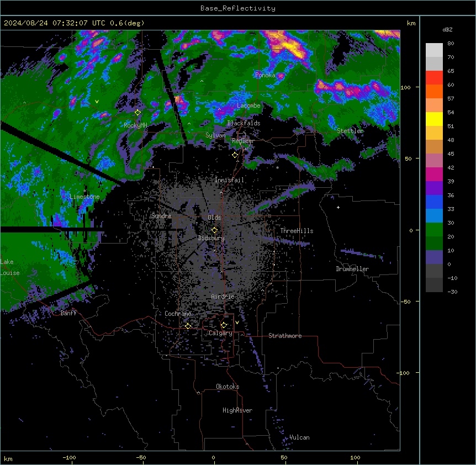
Task: Click the yellow diamond marker above Didsbury
Action: point(214,230)
